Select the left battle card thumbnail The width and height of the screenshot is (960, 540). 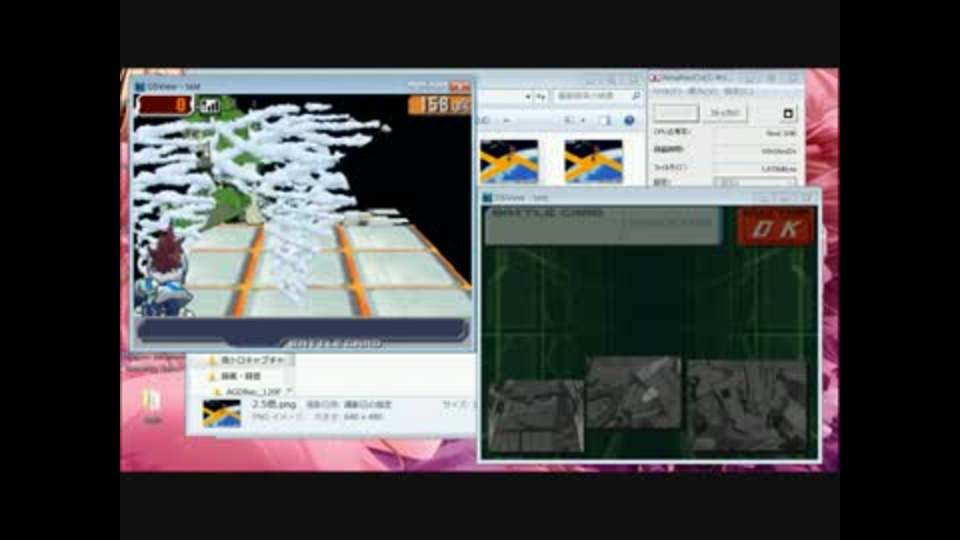pos(536,416)
